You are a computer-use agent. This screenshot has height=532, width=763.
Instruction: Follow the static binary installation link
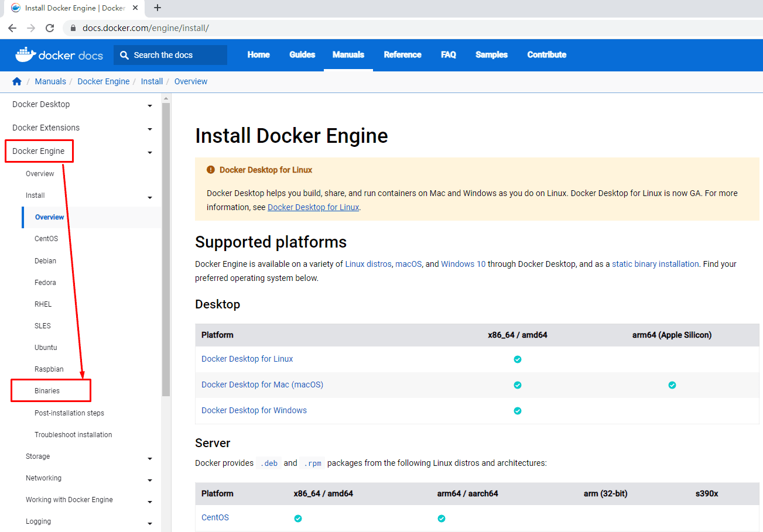(x=655, y=264)
